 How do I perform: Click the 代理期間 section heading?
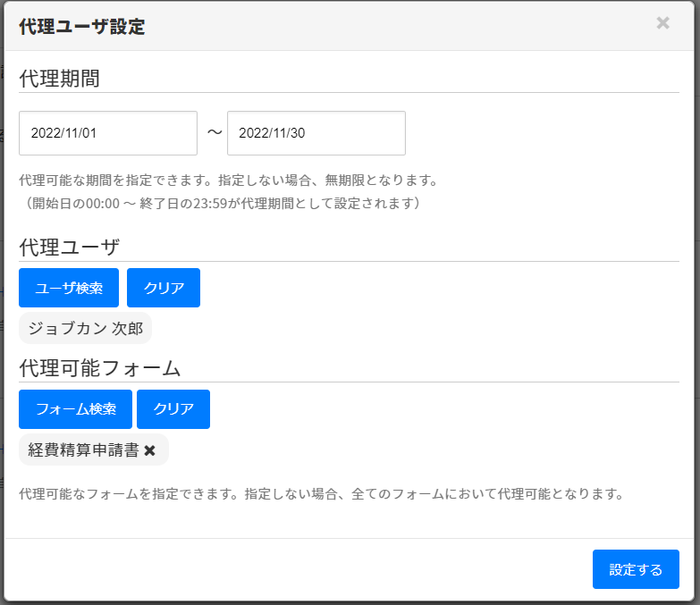59,78
